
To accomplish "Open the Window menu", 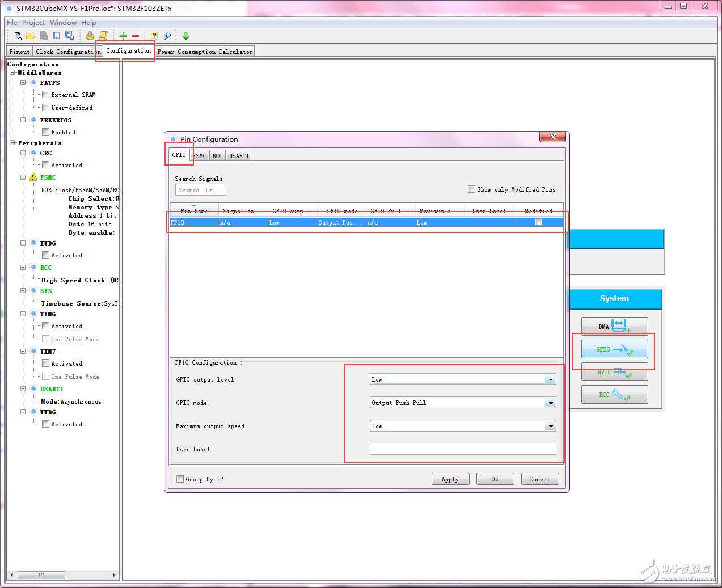I will tap(63, 23).
